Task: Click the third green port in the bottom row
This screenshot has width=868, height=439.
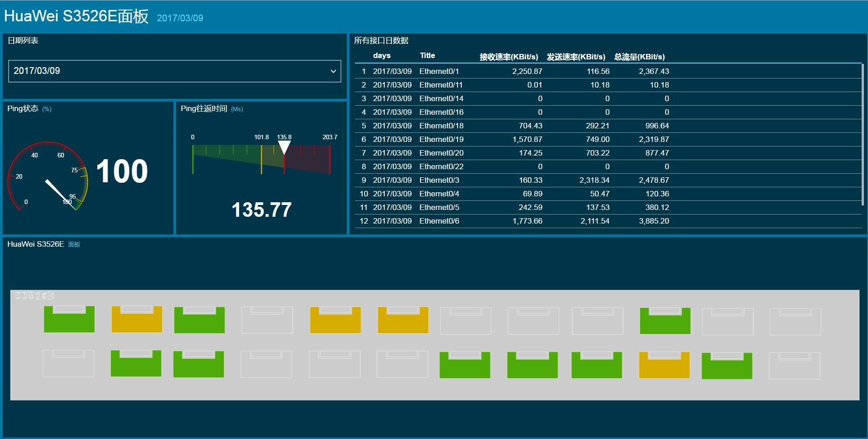Action: tap(464, 364)
